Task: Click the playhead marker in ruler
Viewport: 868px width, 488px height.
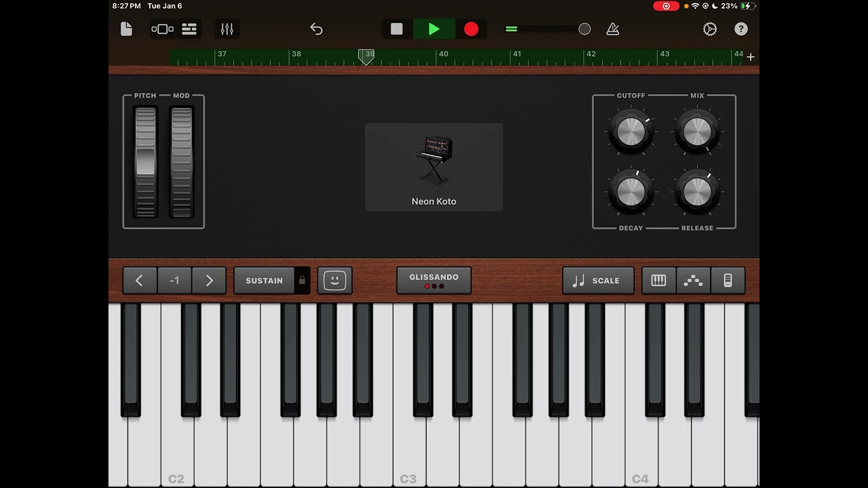Action: pyautogui.click(x=366, y=57)
